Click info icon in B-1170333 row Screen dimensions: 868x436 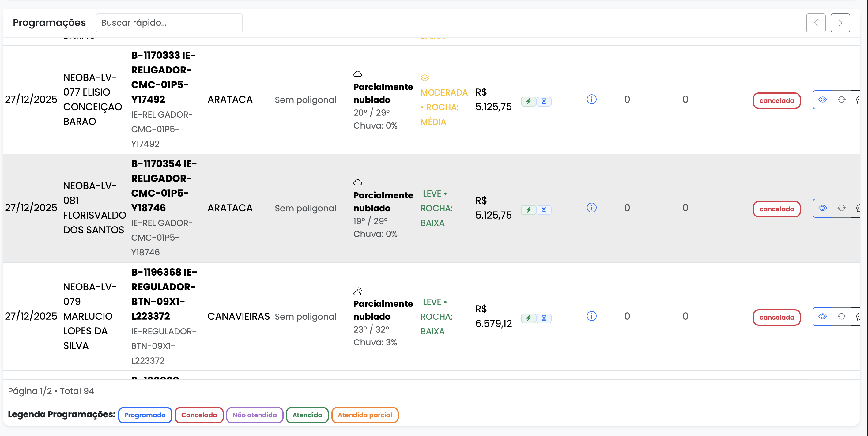[591, 100]
